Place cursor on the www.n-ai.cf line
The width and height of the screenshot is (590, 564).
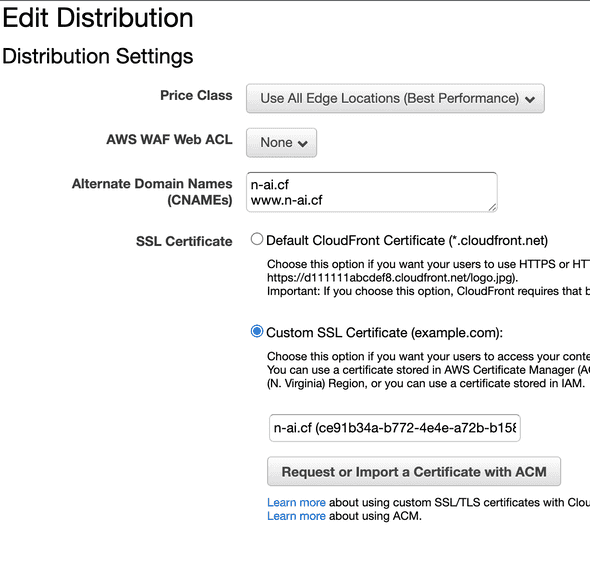coord(286,200)
